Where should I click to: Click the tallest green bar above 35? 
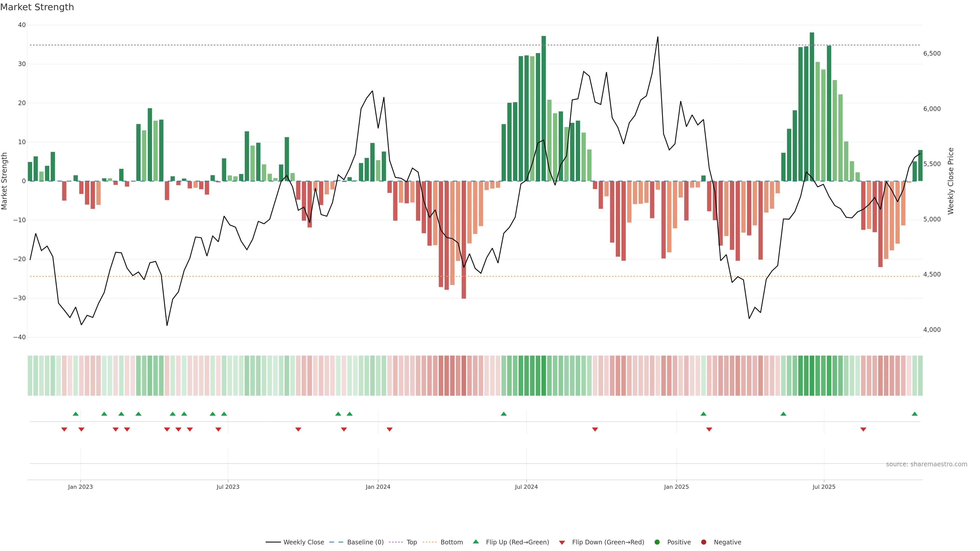click(812, 106)
